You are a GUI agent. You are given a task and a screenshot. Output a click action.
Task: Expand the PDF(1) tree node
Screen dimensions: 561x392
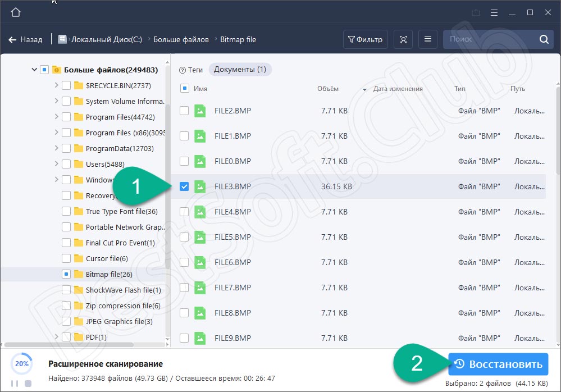click(56, 337)
